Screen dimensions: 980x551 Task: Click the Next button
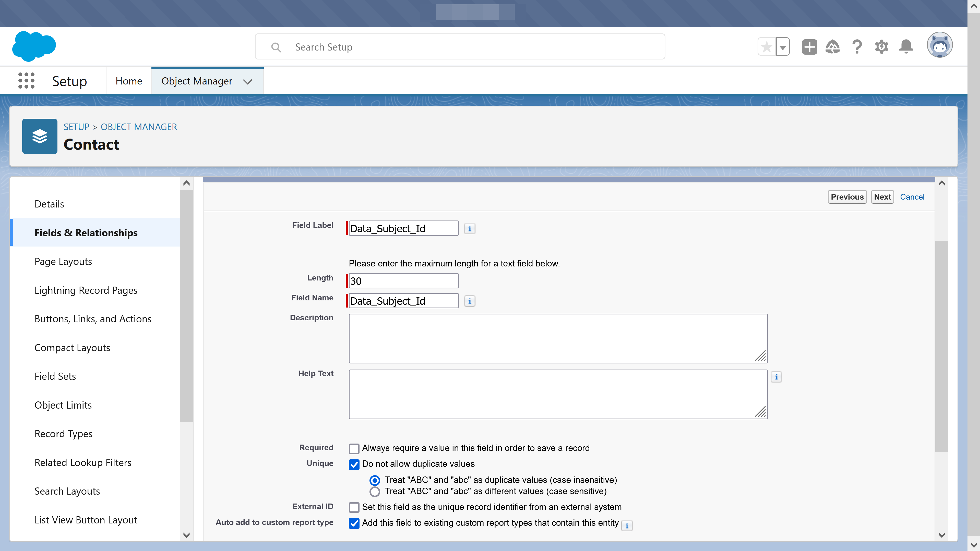(883, 197)
